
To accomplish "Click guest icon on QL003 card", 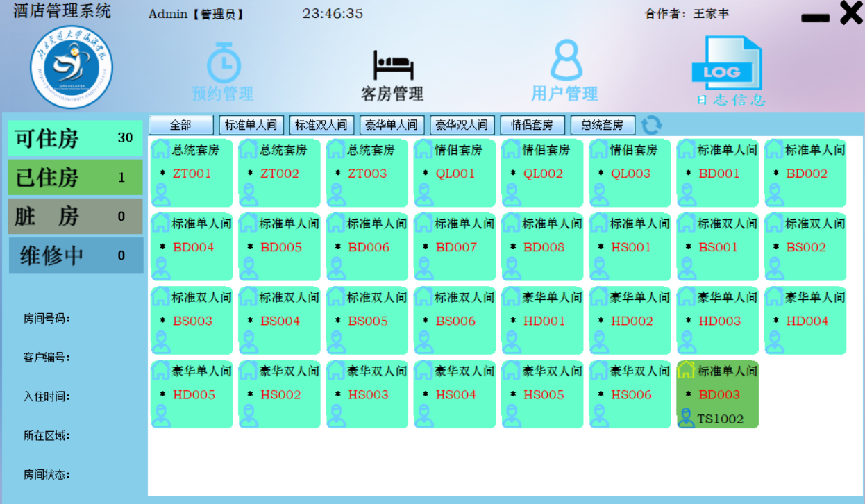I will tap(599, 195).
